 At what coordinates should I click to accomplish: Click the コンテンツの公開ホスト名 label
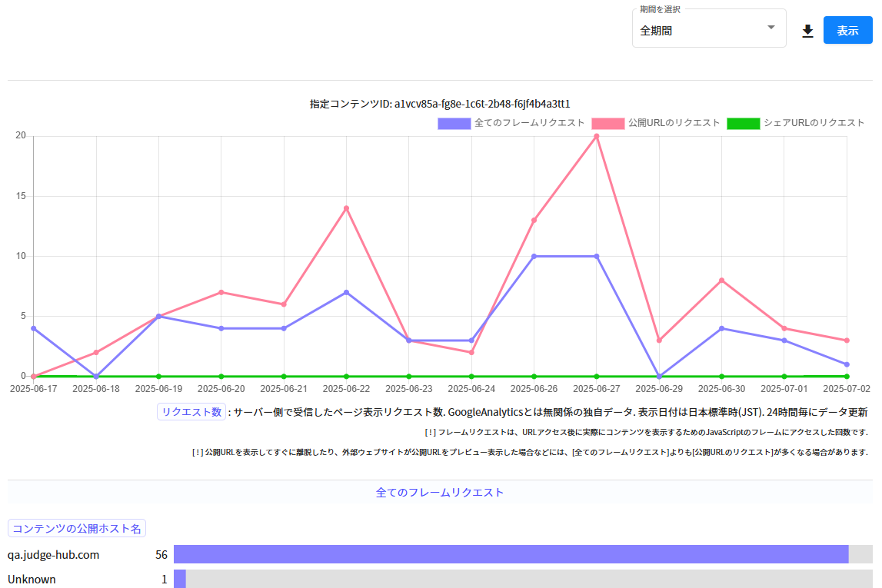tap(76, 528)
